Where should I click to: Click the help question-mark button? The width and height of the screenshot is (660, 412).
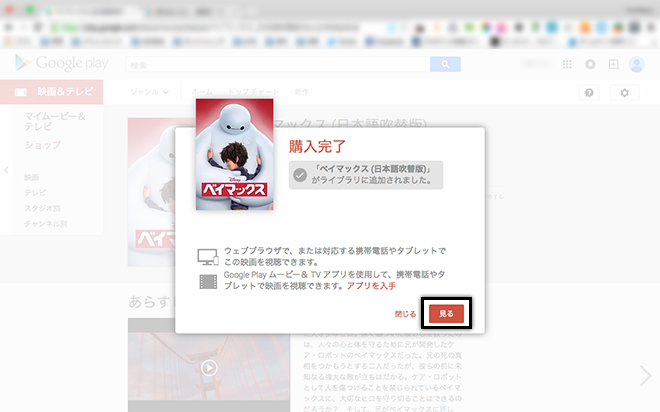[x=589, y=92]
